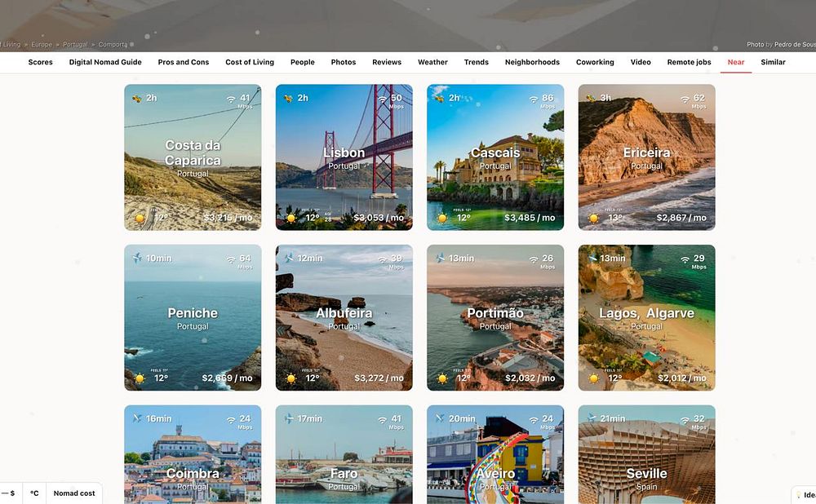Go to the Photos tab

344,62
